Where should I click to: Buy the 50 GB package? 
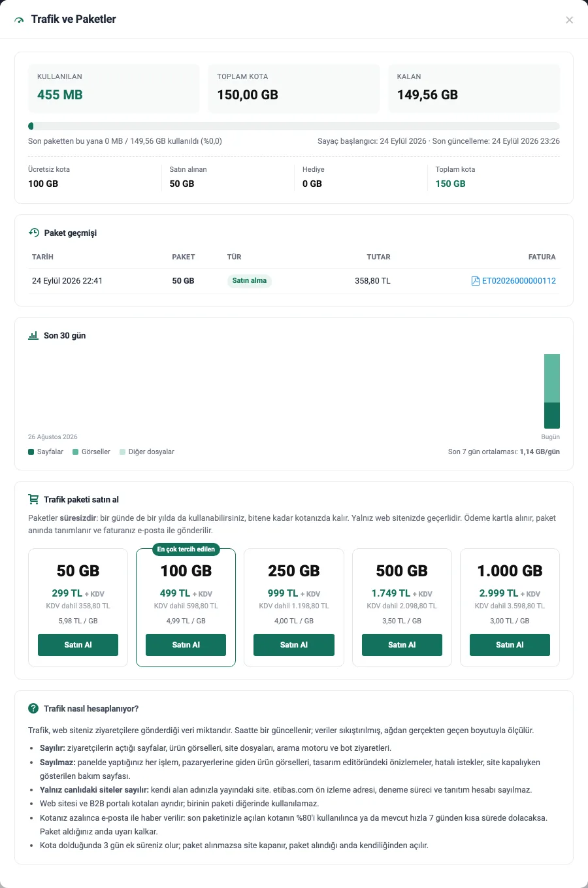pos(78,645)
